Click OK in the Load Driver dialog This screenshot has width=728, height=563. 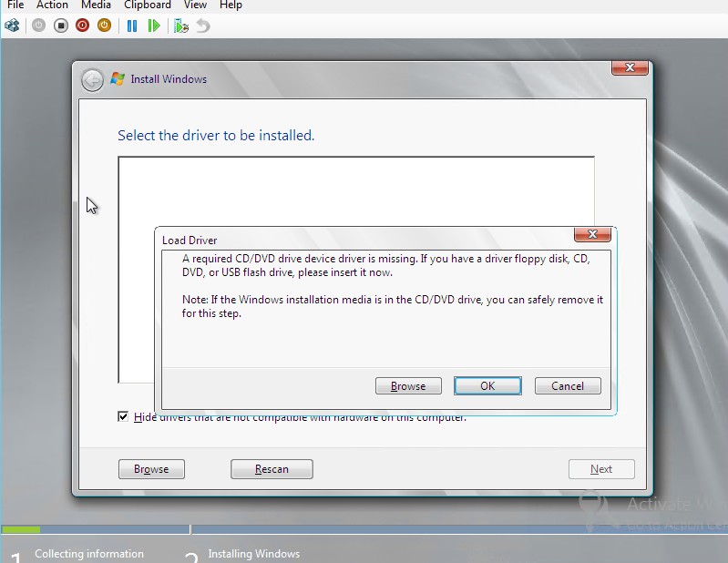pos(487,385)
